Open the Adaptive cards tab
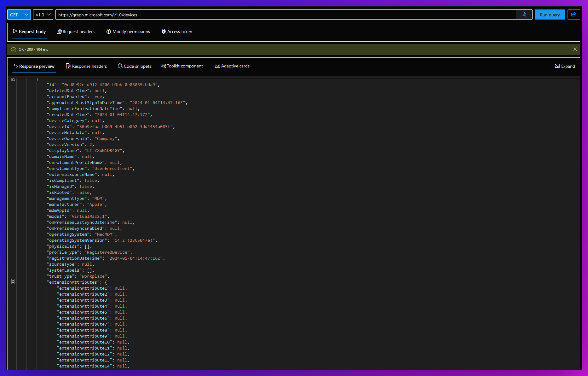The image size is (588, 376). click(x=232, y=66)
